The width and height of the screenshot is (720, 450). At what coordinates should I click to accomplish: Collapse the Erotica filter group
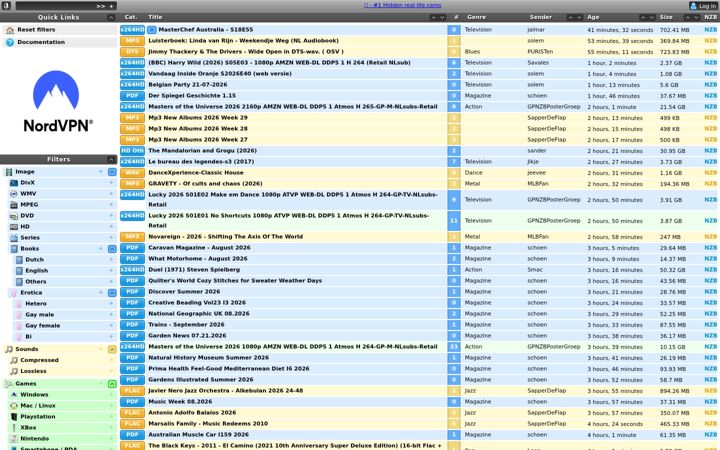(x=112, y=293)
